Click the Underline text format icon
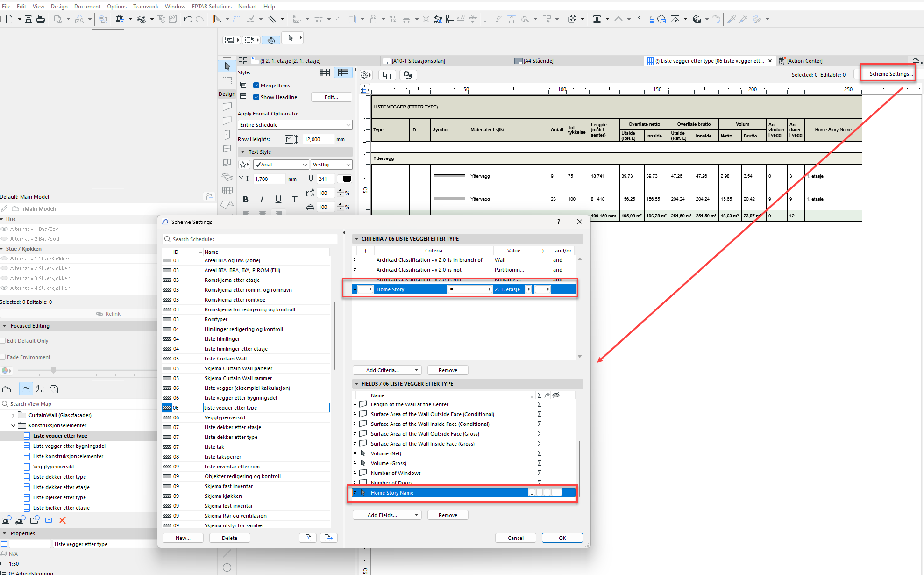This screenshot has height=575, width=924. [278, 199]
